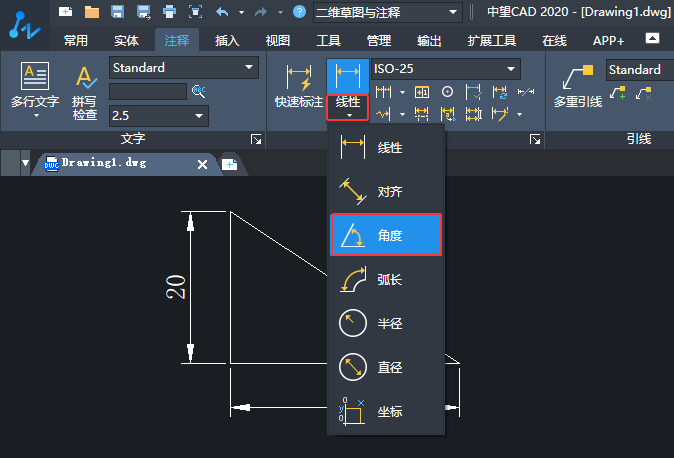Expand the jogged dimension flyout arrow

click(x=402, y=114)
